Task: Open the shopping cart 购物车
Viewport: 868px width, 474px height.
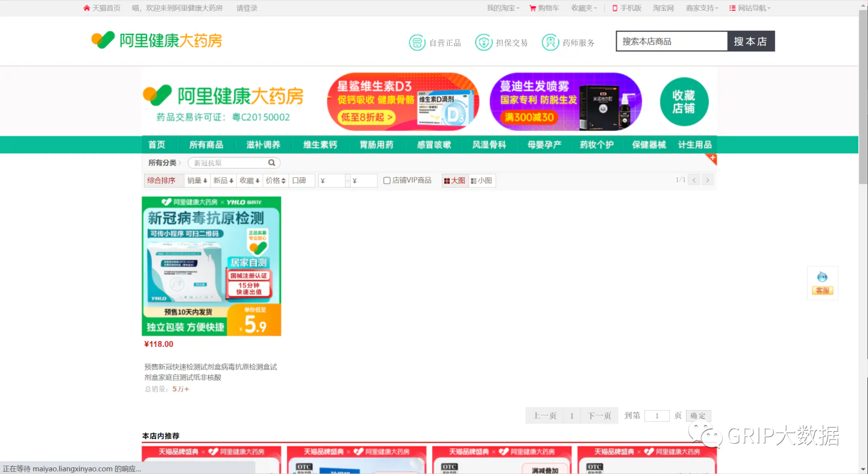Action: (544, 8)
